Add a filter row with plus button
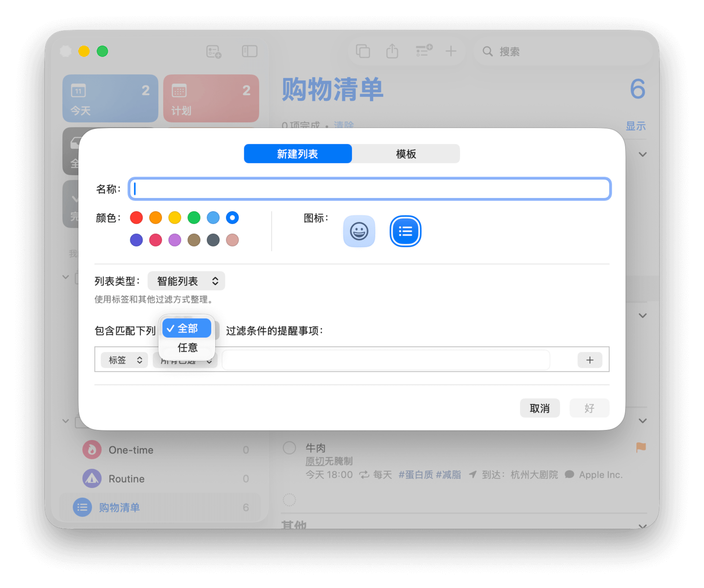Image resolution: width=704 pixels, height=588 pixels. [x=590, y=360]
